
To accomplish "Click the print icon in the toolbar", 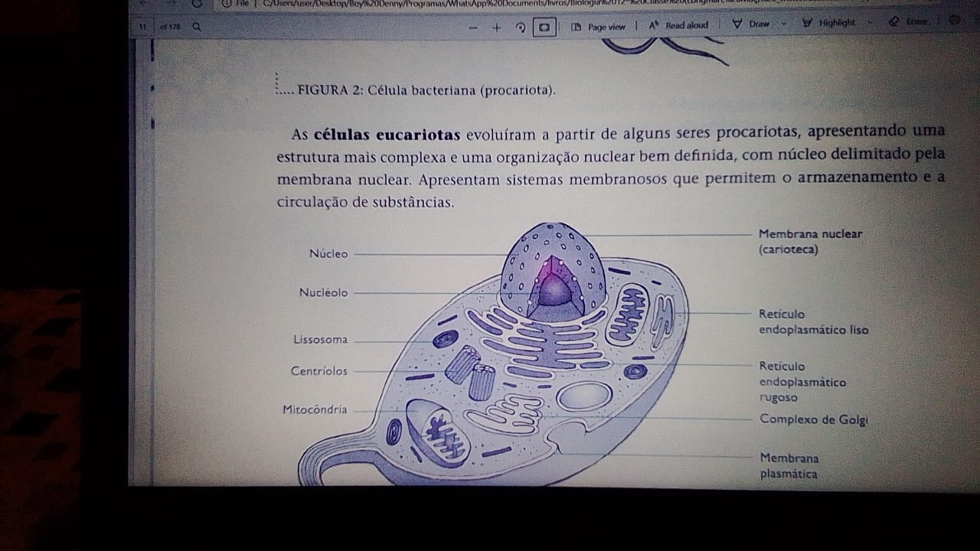I will tap(954, 21).
